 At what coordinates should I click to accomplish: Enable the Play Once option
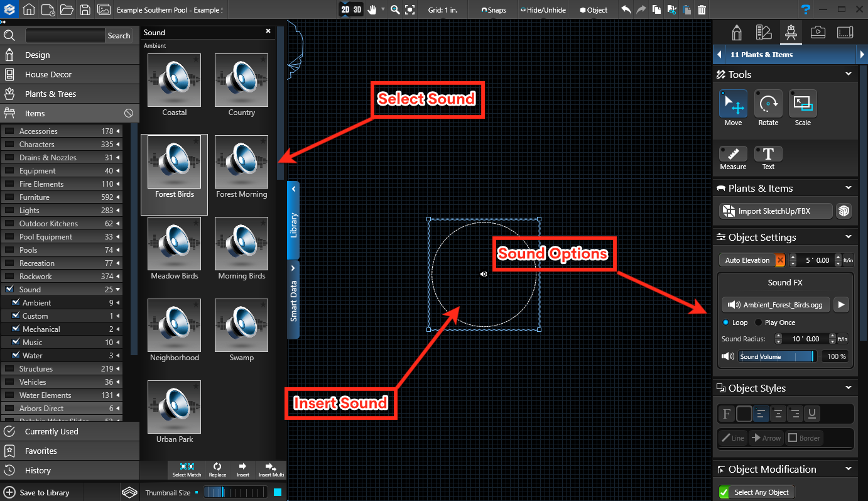click(x=758, y=322)
